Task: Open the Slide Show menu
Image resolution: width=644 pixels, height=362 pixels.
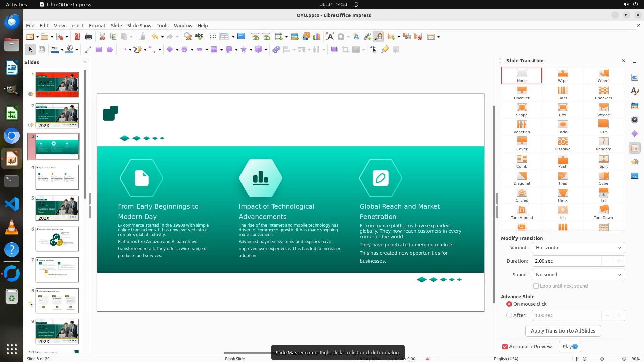Action: pyautogui.click(x=139, y=25)
